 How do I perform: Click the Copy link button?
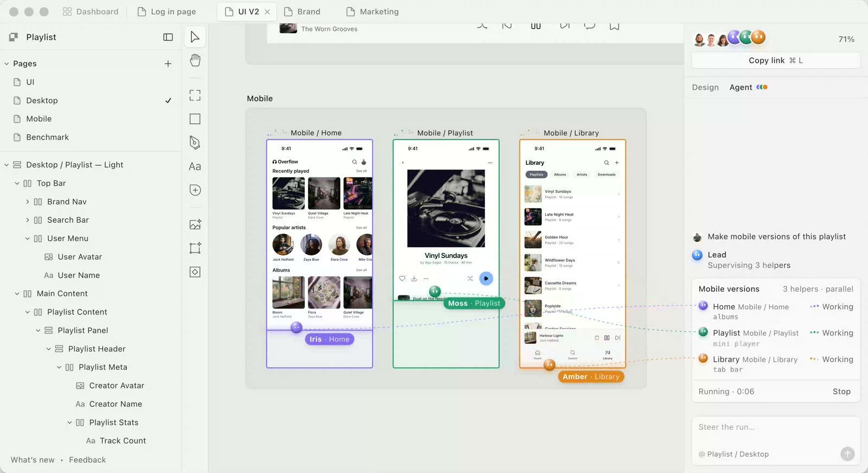point(776,60)
